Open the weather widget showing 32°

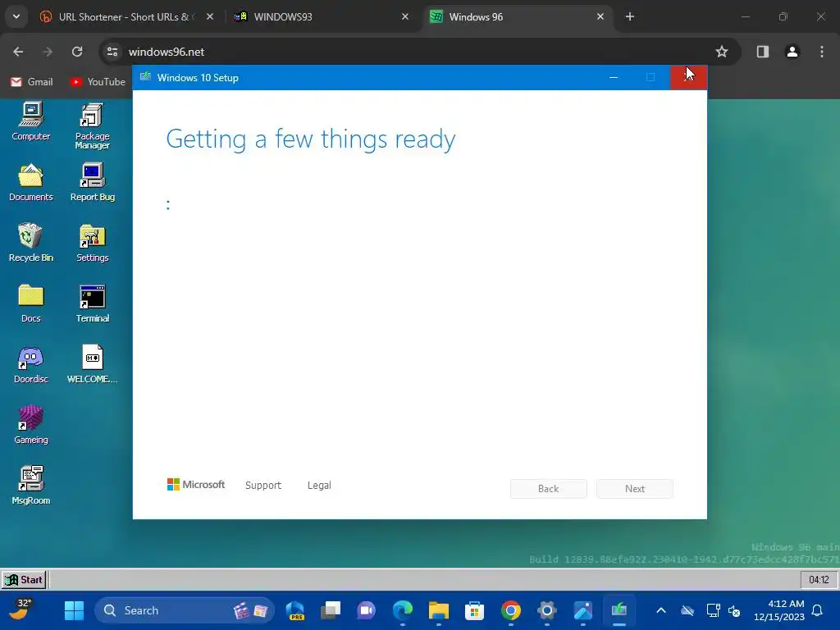click(21, 610)
